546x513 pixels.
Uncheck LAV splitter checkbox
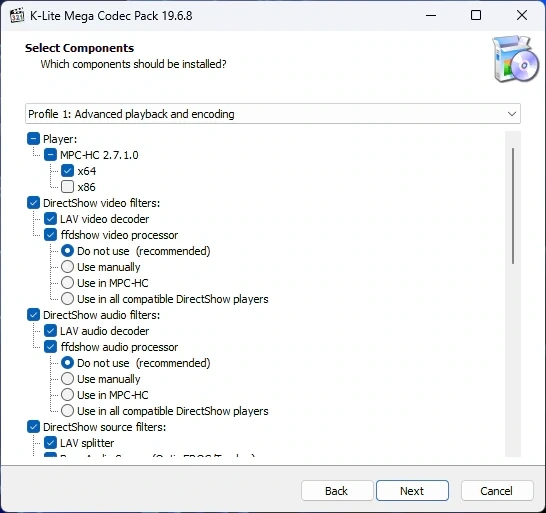tap(50, 443)
